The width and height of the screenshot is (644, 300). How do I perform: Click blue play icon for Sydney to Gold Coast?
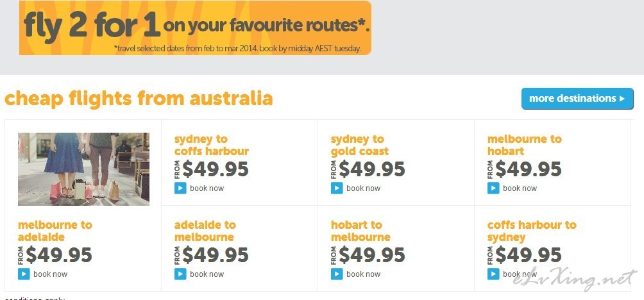coord(337,188)
